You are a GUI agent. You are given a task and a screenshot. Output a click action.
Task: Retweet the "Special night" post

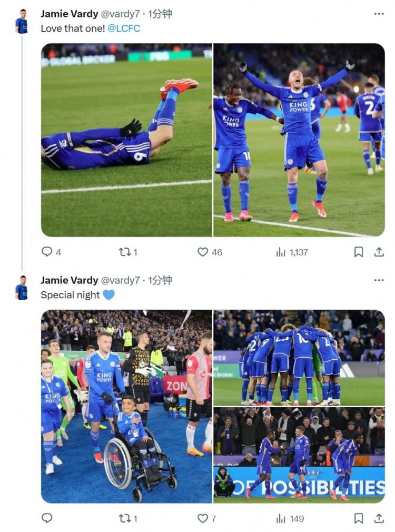click(x=125, y=518)
